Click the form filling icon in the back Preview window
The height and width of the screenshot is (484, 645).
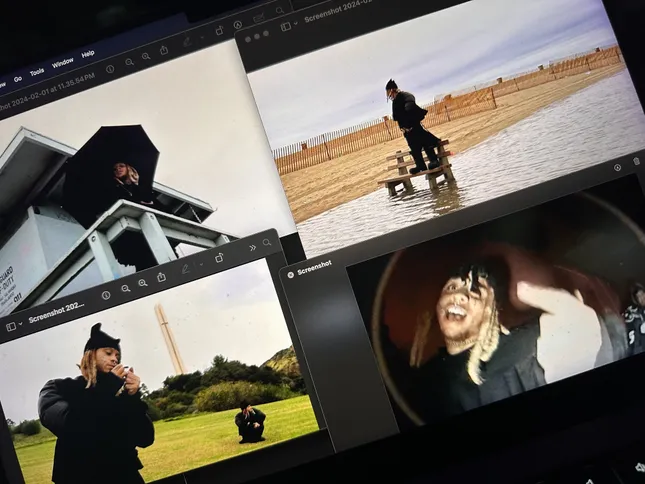[259, 18]
